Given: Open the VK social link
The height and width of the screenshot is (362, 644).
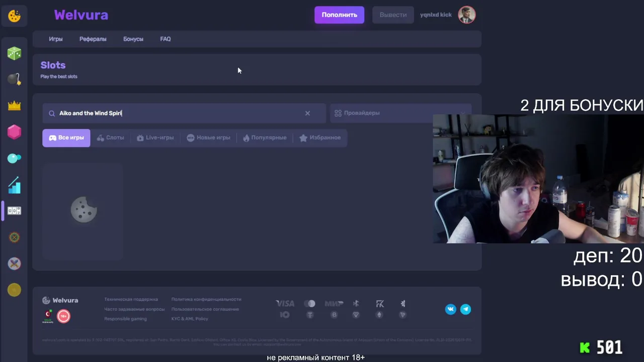Looking at the screenshot, I should pyautogui.click(x=451, y=309).
